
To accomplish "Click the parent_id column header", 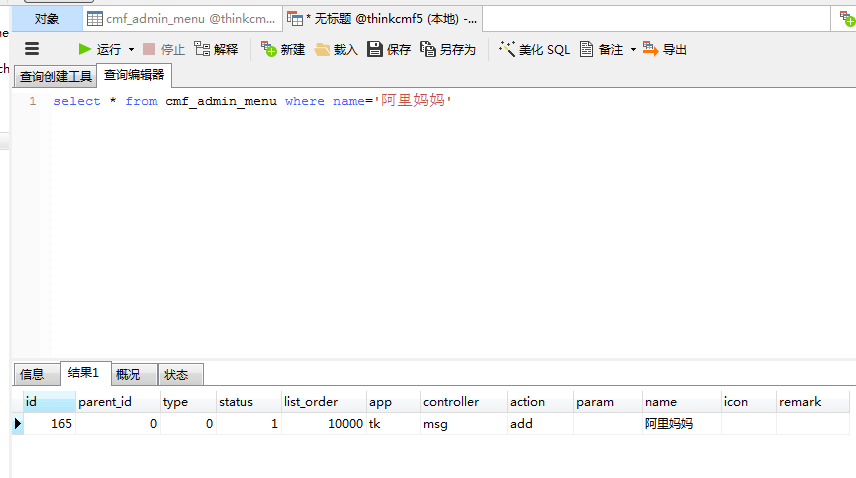I will [117, 402].
